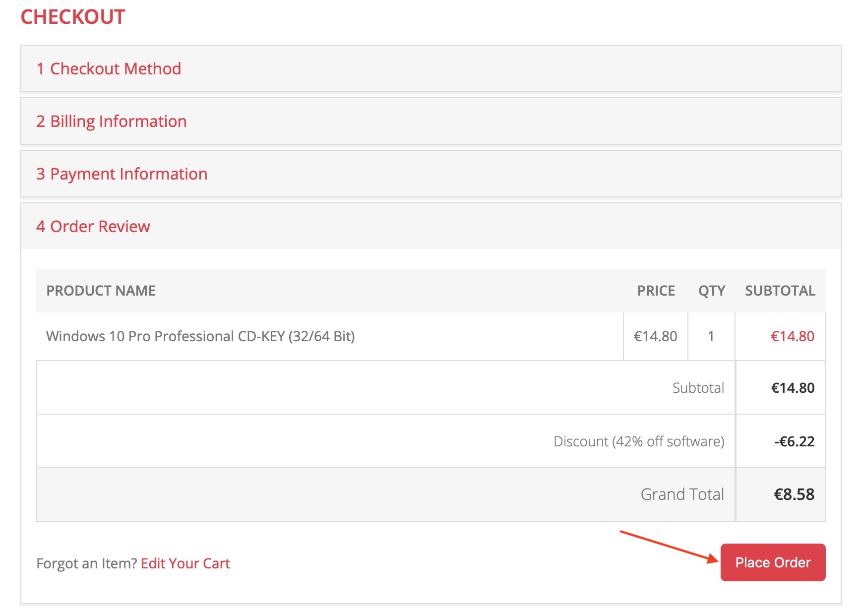Select the Windows 10 Pro product name
This screenshot has height=616, width=860.
pos(200,336)
